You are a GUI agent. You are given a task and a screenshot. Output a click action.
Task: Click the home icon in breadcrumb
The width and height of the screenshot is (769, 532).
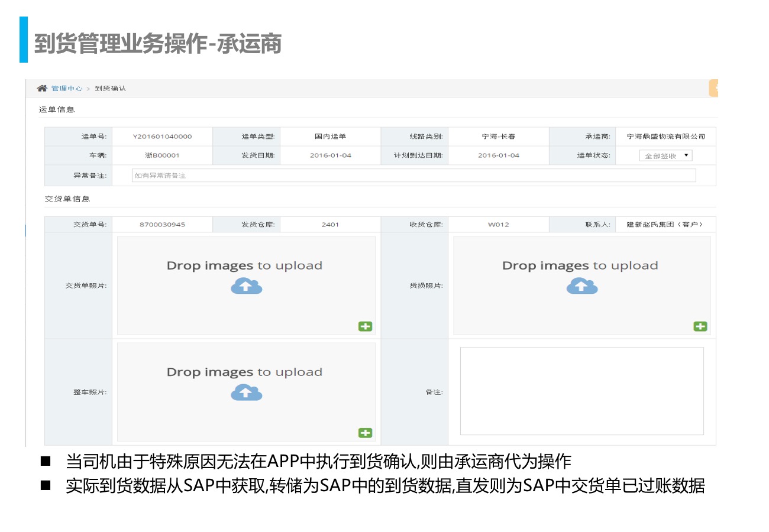[42, 88]
